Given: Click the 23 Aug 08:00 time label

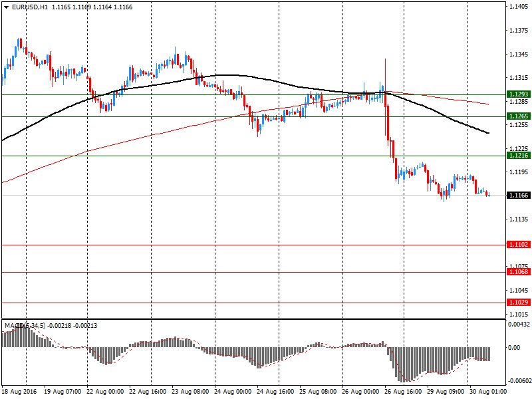Looking at the screenshot, I should pos(190,392).
